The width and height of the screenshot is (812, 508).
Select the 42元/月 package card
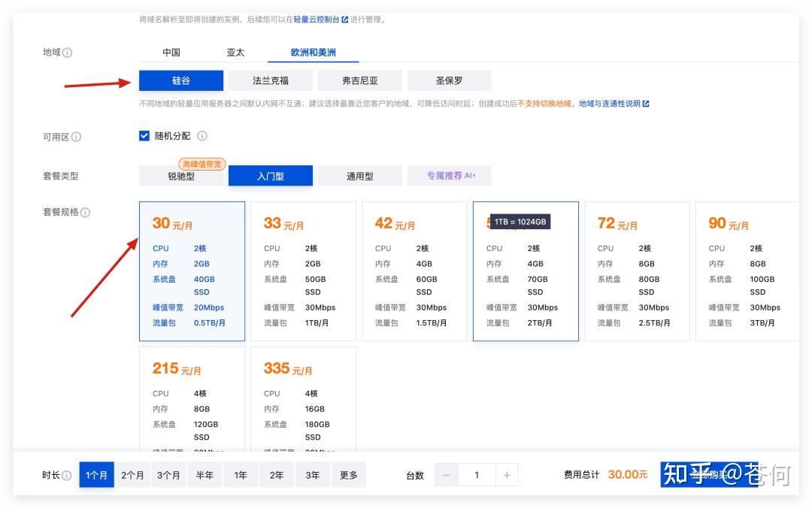pos(414,271)
